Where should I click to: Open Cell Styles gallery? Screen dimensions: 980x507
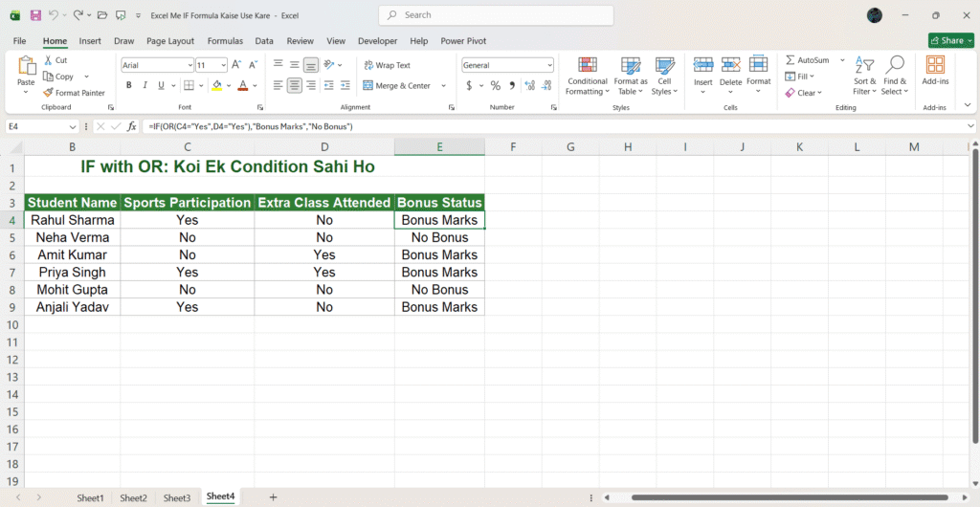pyautogui.click(x=664, y=77)
